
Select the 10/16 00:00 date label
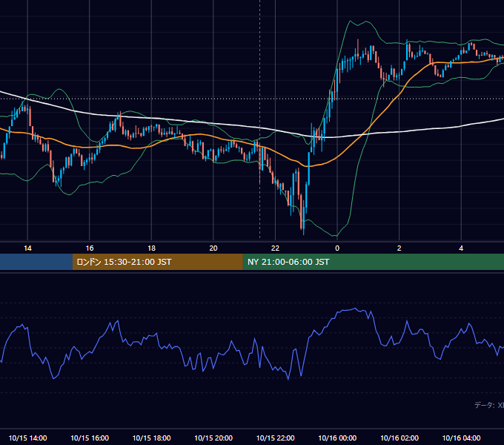pyautogui.click(x=337, y=438)
